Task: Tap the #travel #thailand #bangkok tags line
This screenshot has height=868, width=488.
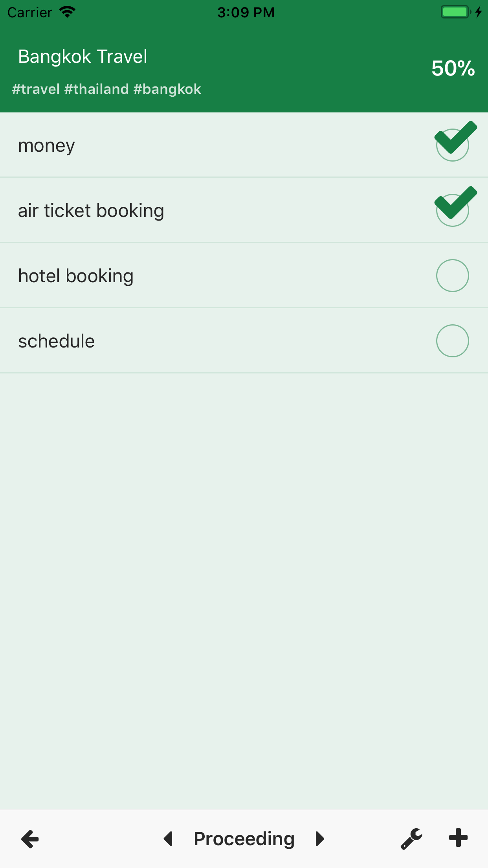Action: [x=106, y=89]
